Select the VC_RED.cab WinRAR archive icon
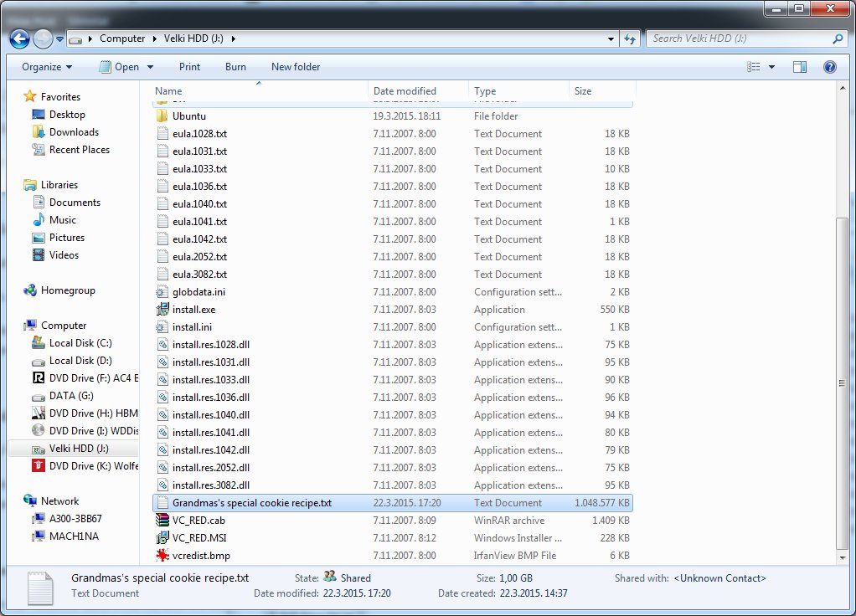Viewport: 856px width, 616px height. click(162, 521)
